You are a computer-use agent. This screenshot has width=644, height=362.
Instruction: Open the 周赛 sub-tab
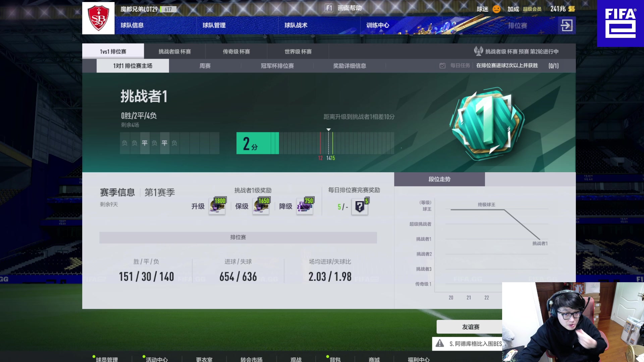click(x=205, y=66)
